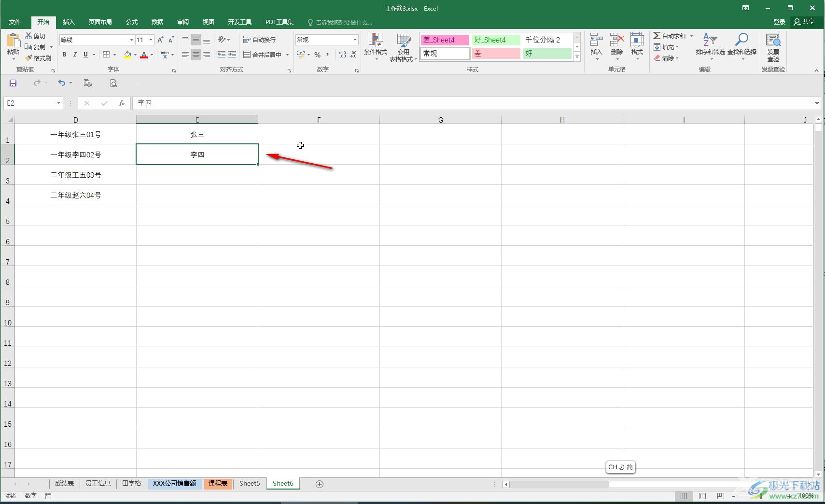Apply percent style (%)
This screenshot has height=504, width=825.
[317, 55]
